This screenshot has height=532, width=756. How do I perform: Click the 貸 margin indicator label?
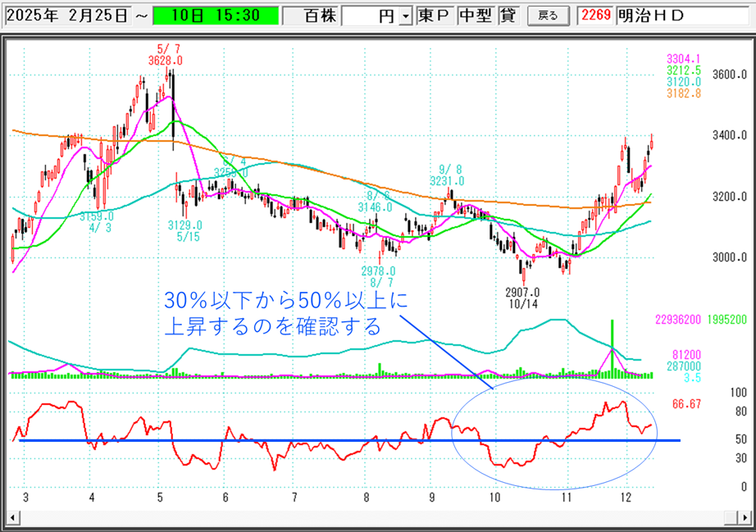click(x=508, y=16)
